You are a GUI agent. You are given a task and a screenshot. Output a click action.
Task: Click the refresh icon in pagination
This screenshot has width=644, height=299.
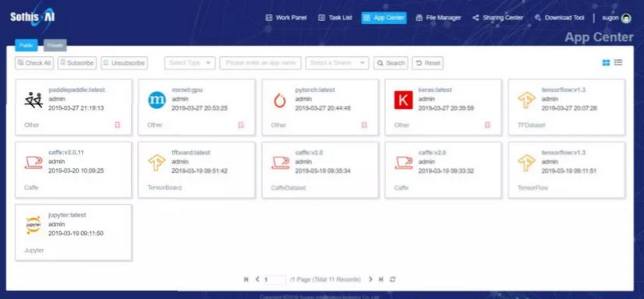coord(393,280)
